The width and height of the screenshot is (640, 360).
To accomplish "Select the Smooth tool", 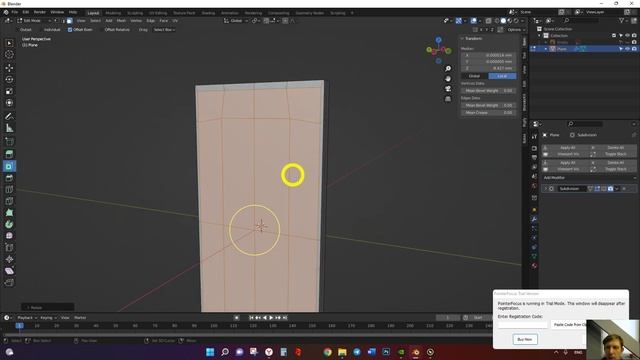I will pos(9,236).
